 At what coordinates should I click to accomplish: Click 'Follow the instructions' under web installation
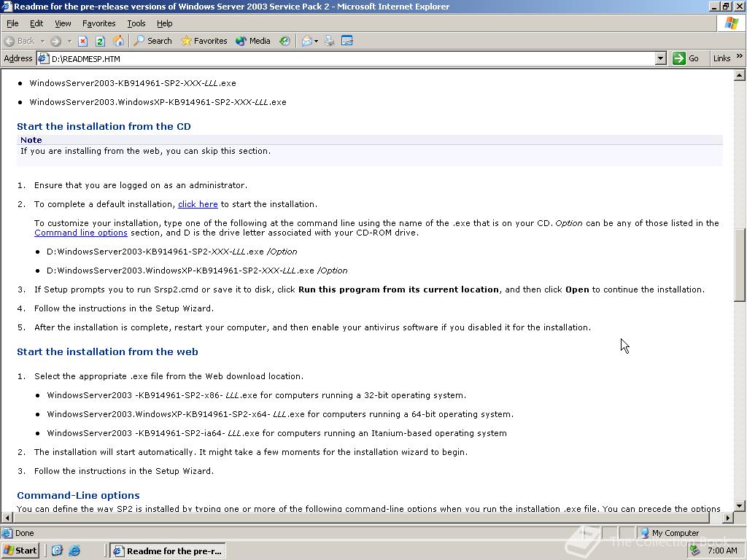pos(124,471)
